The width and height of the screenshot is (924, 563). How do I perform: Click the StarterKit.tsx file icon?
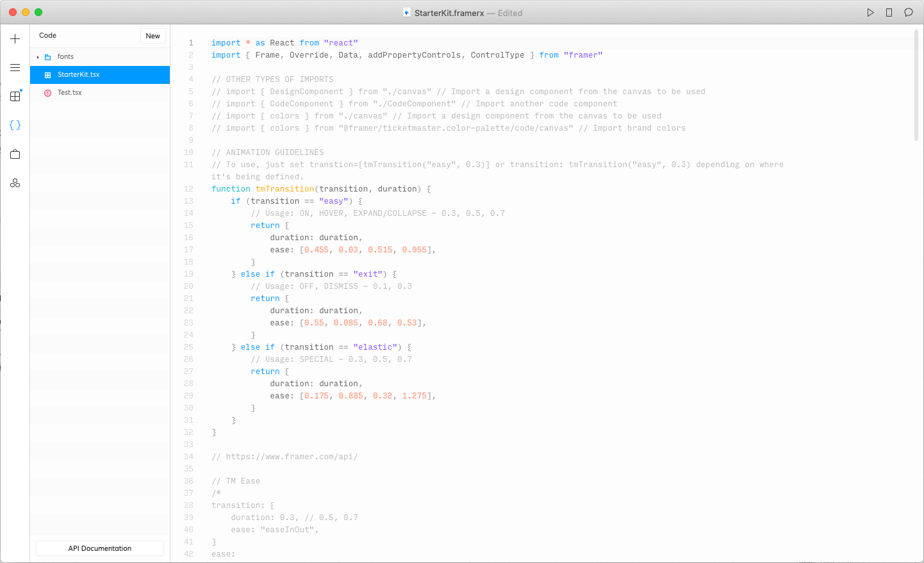click(48, 75)
